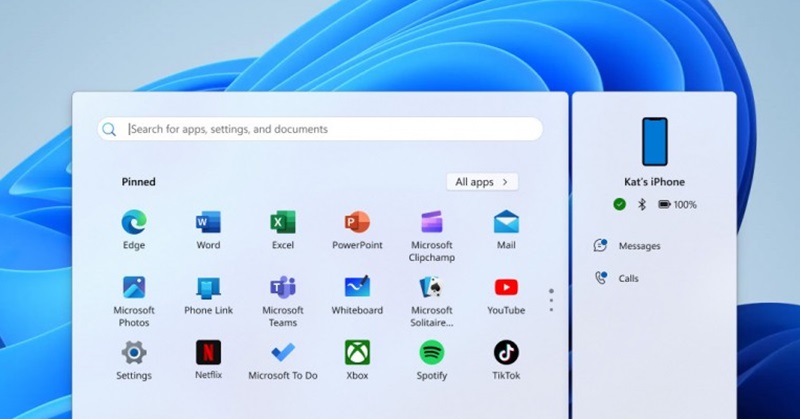The width and height of the screenshot is (800, 419).
Task: Open Calls in the phone panel
Action: [x=616, y=278]
